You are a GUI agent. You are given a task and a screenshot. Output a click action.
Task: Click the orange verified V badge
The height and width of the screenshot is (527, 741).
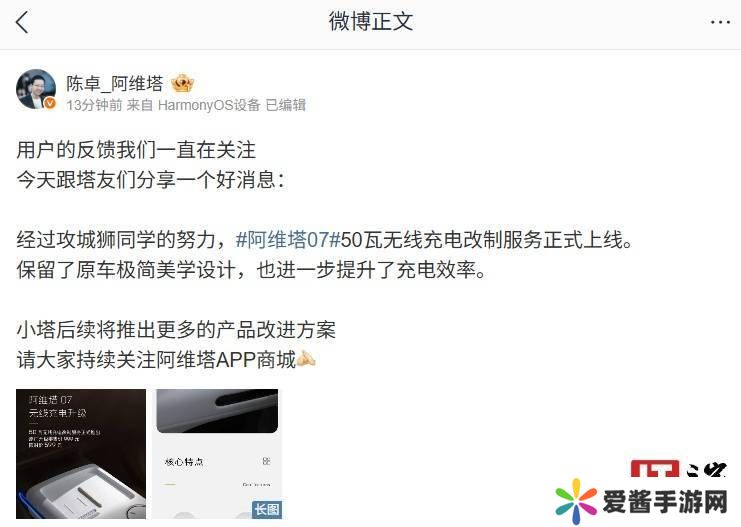[50, 104]
